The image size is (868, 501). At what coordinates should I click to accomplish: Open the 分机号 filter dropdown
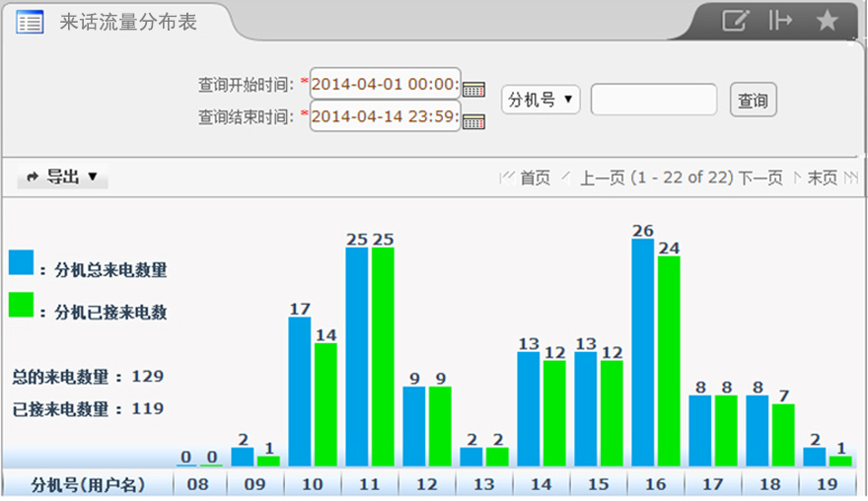tap(541, 100)
